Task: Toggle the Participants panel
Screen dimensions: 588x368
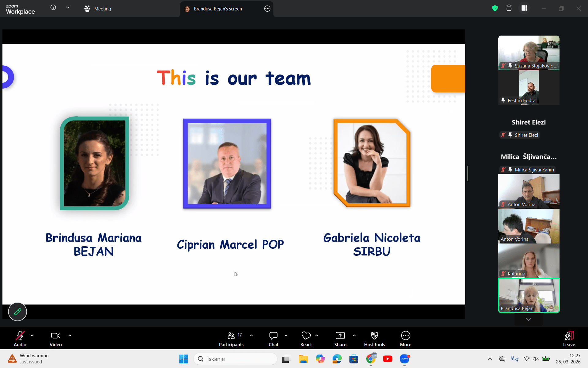Action: pos(231,339)
